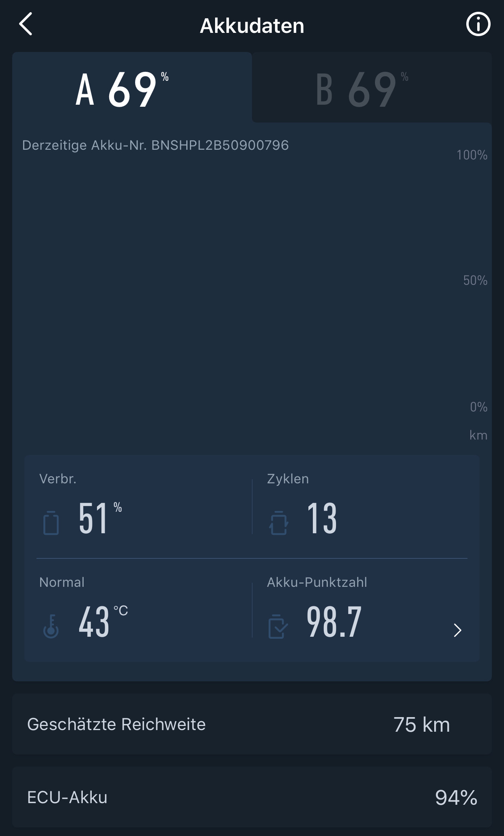Screen dimensions: 504x836
Task: Open the info icon in header
Action: click(x=478, y=25)
